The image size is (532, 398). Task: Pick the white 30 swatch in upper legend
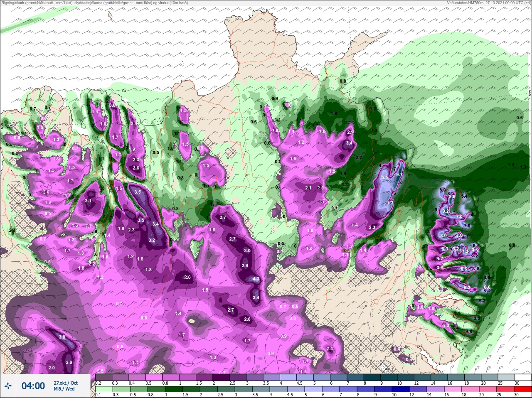(x=523, y=377)
